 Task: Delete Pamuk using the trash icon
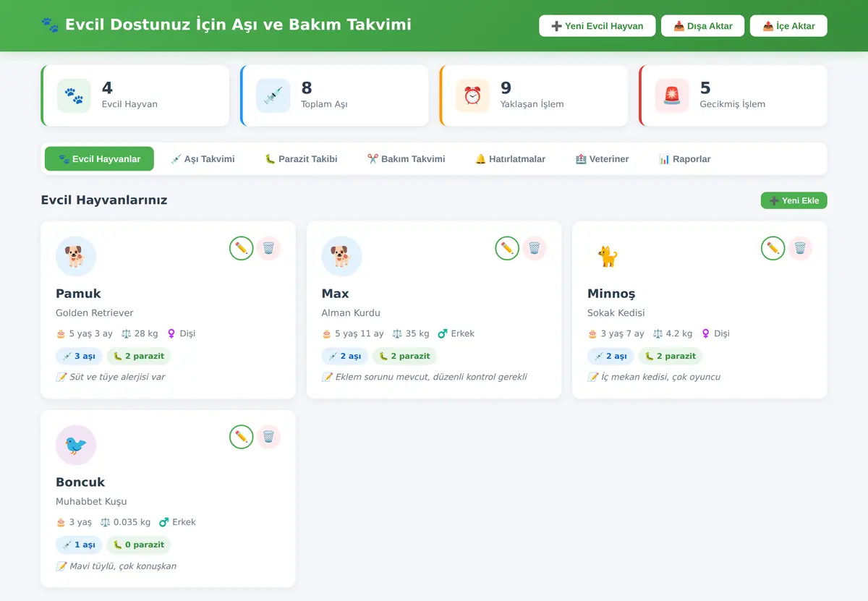pos(268,248)
